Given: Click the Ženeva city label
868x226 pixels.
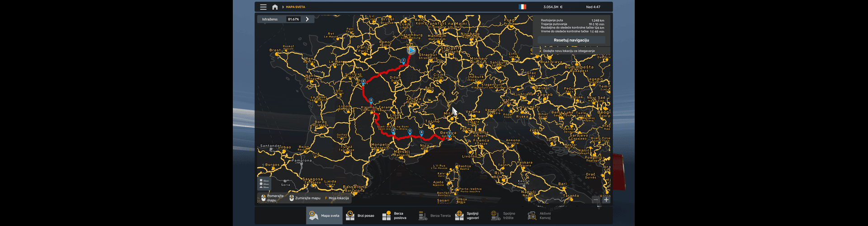Looking at the screenshot, I should click(x=414, y=99).
